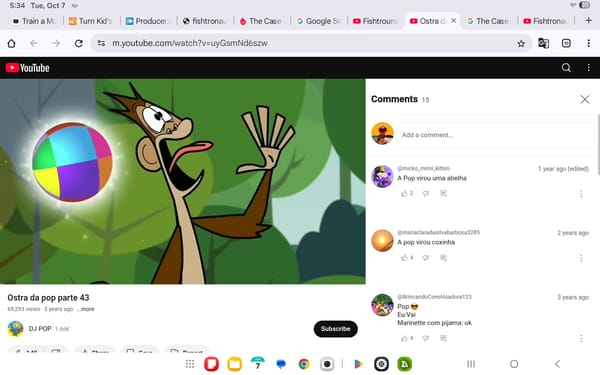Open the app drawer grid icon
Screen dimensions: 600x375
coord(190,364)
